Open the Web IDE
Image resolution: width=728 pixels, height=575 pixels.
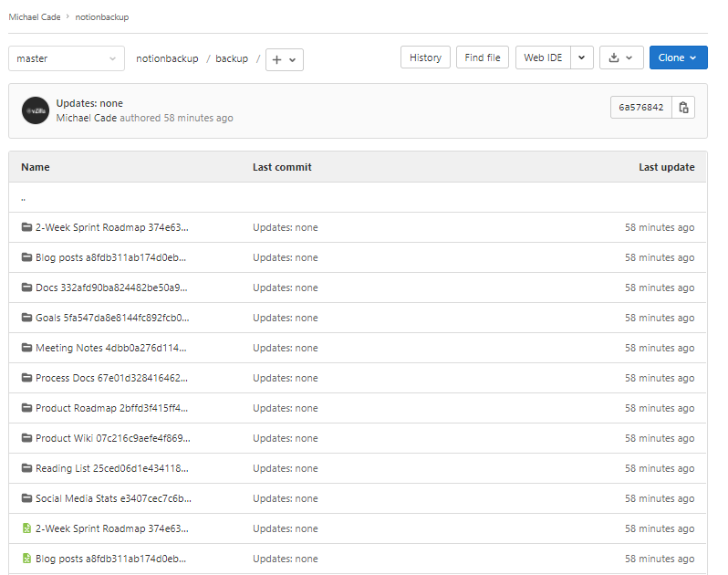click(543, 57)
